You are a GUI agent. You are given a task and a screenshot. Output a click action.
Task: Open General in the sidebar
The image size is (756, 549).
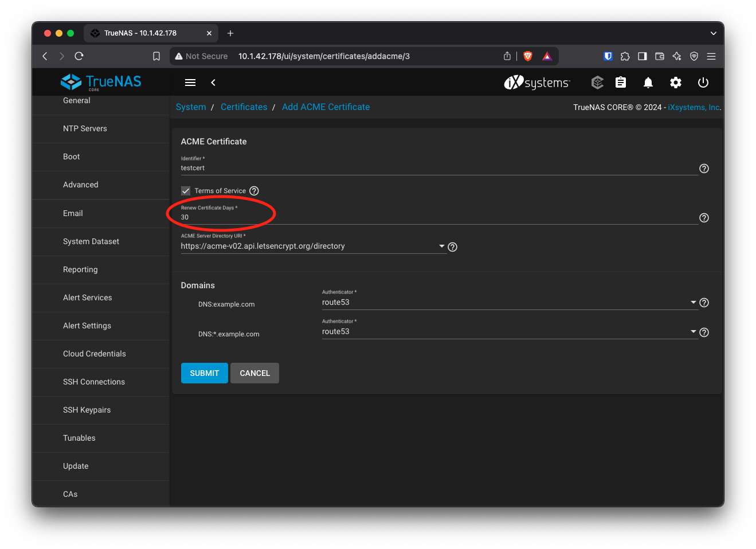(x=101, y=101)
